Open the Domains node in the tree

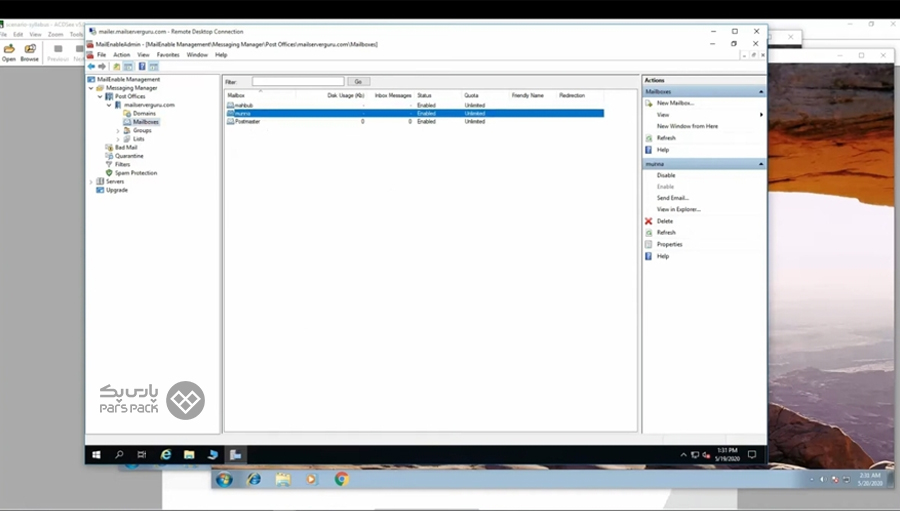pos(144,114)
